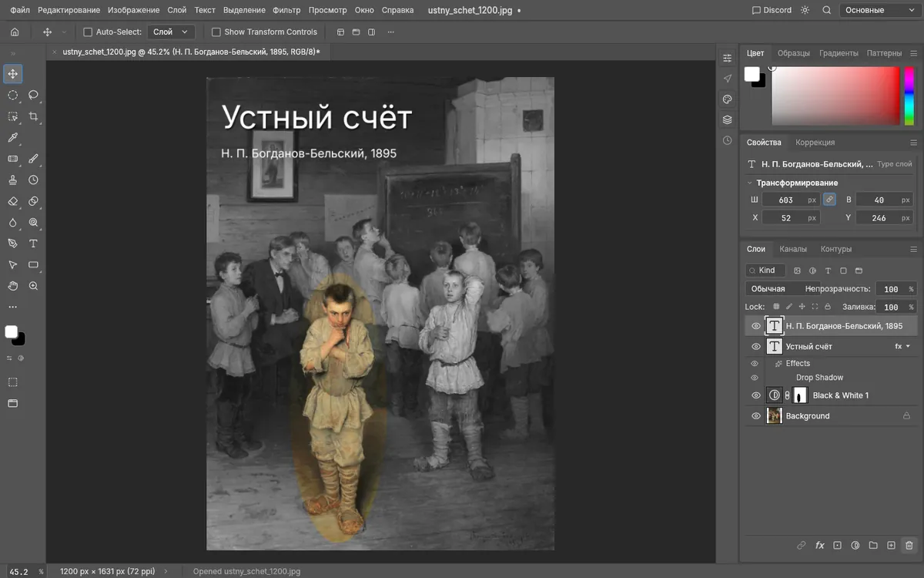Enable Show Transform Controls checkbox
Viewport: 924px width, 578px height.
click(x=216, y=32)
